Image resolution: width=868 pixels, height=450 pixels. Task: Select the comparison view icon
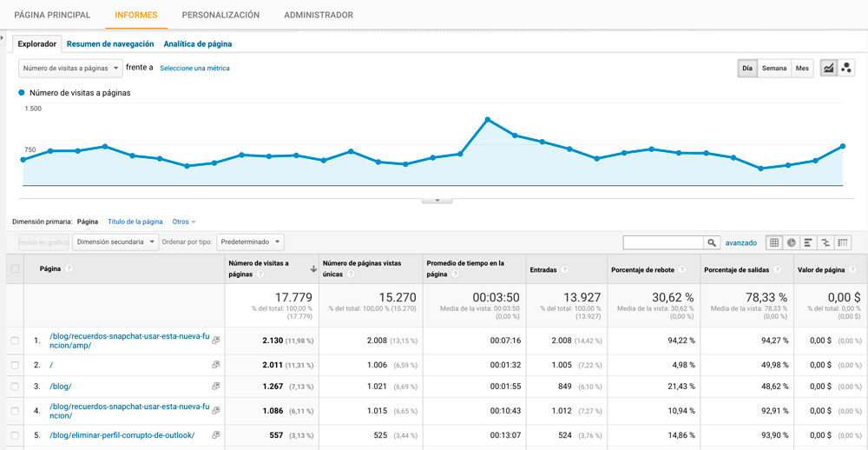825,242
